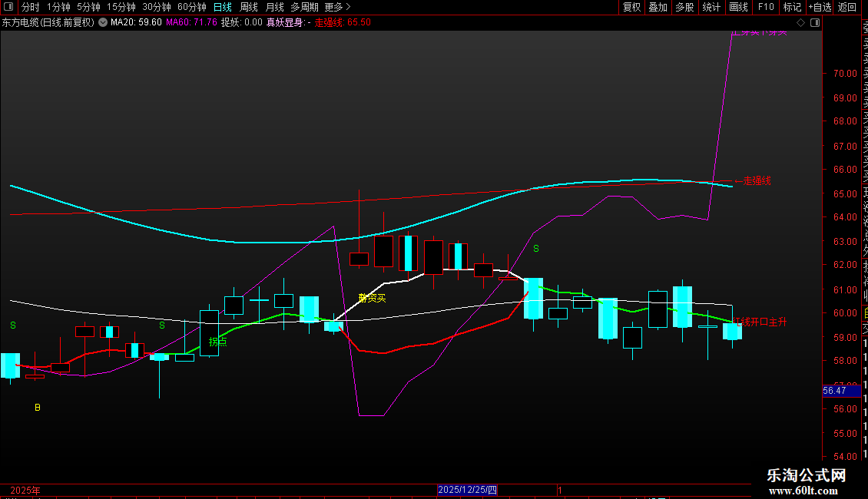Click the 东方电缆(日线.前复权) chart title

click(x=48, y=23)
